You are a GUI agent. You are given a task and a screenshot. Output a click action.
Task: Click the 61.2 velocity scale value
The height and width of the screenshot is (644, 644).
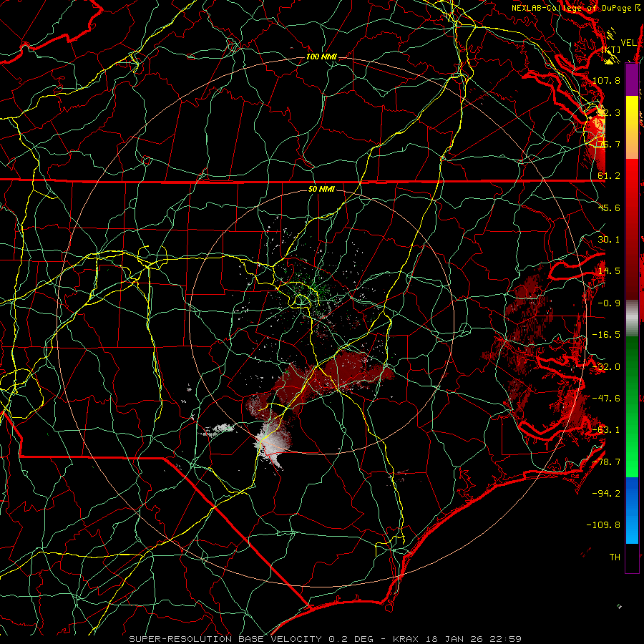tap(609, 176)
